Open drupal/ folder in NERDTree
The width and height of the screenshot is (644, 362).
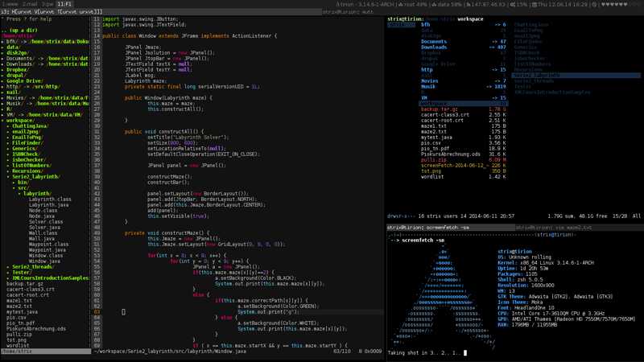(15, 76)
